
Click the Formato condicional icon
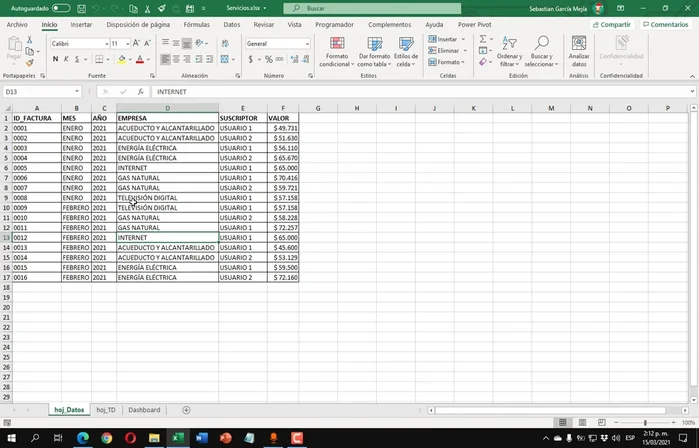pyautogui.click(x=336, y=44)
